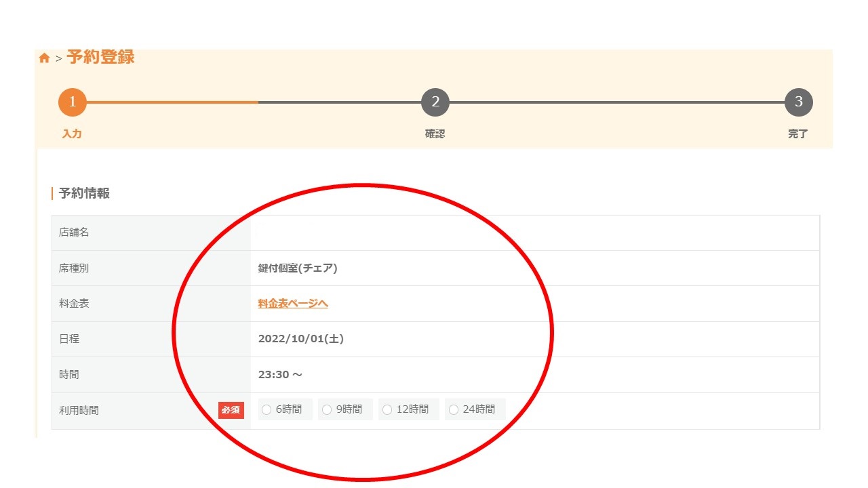Click step 1 入力 circle
Viewport: 868px width, 488px height.
(x=73, y=102)
